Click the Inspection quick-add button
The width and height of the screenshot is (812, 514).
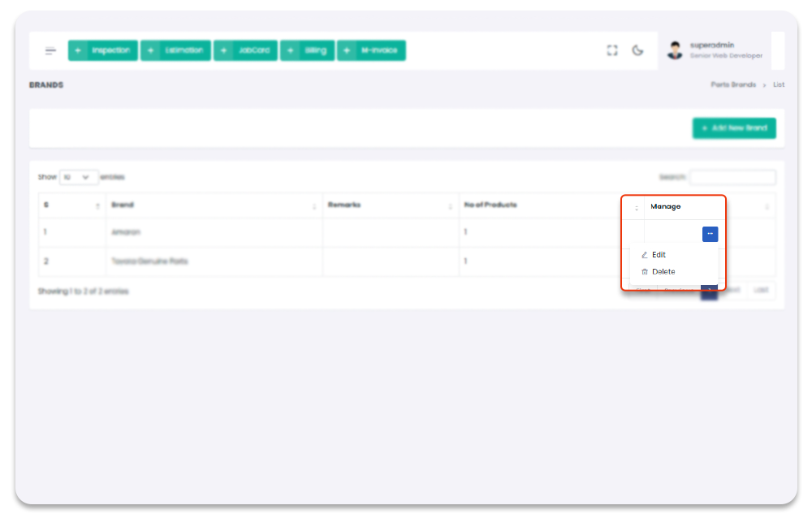pyautogui.click(x=103, y=50)
